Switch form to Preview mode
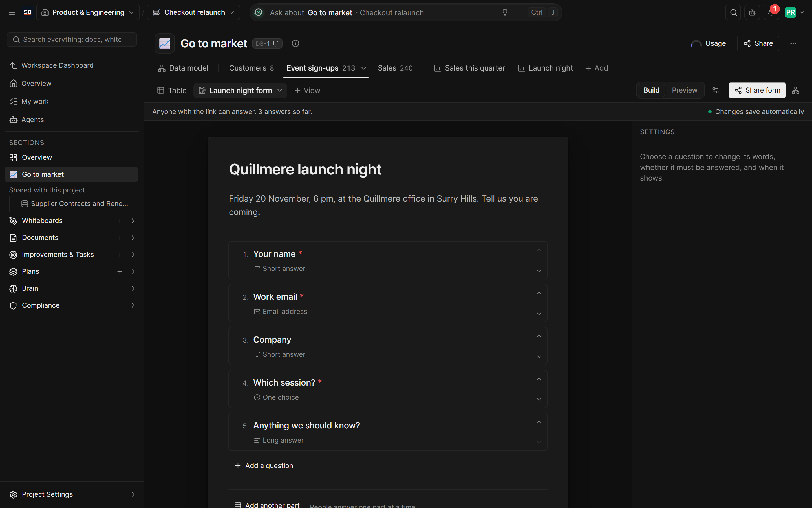This screenshot has height=508, width=812. pyautogui.click(x=685, y=90)
